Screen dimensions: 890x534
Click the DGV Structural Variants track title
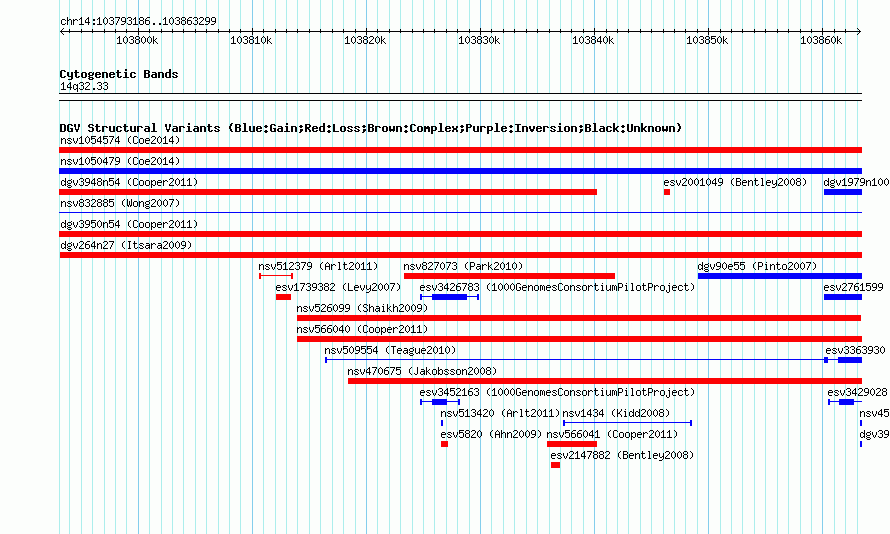(x=370, y=128)
